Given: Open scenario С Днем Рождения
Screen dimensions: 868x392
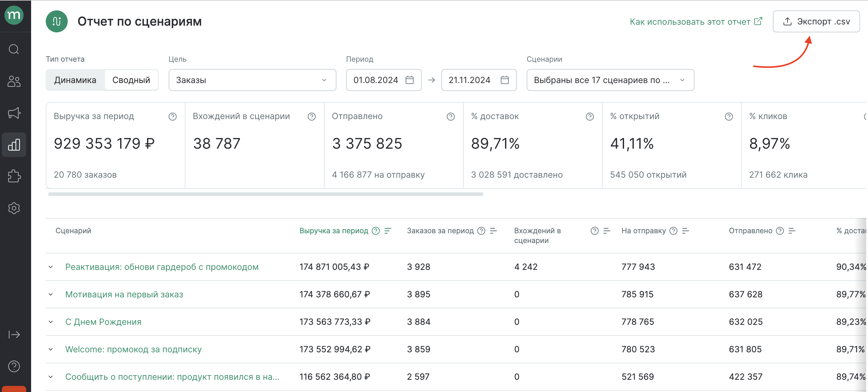Looking at the screenshot, I should [x=103, y=322].
